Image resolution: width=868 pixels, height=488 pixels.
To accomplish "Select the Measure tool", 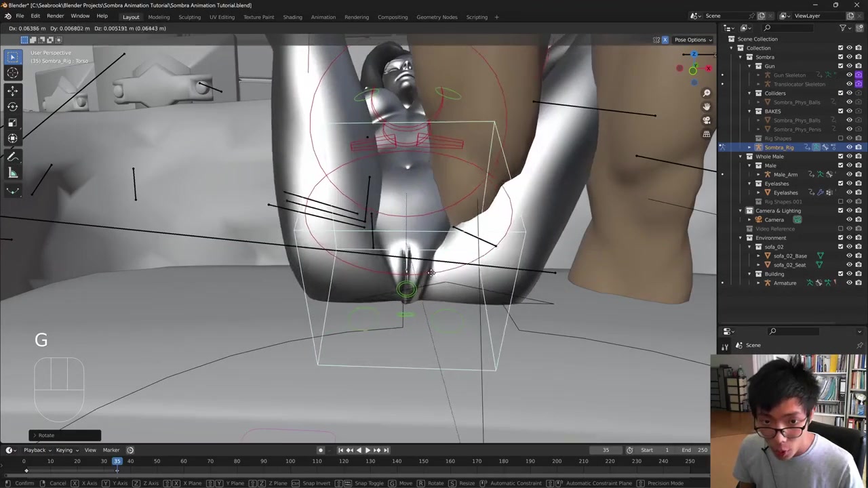I will (12, 174).
